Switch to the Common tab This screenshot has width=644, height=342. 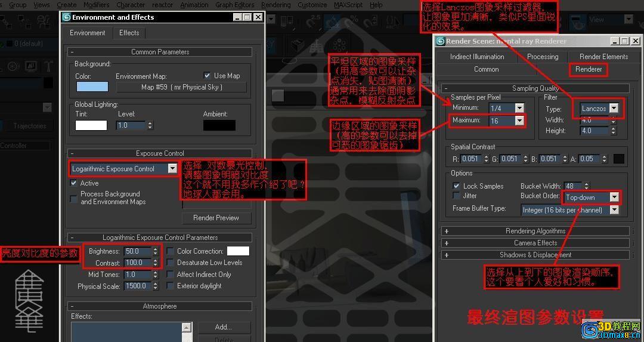(x=487, y=69)
